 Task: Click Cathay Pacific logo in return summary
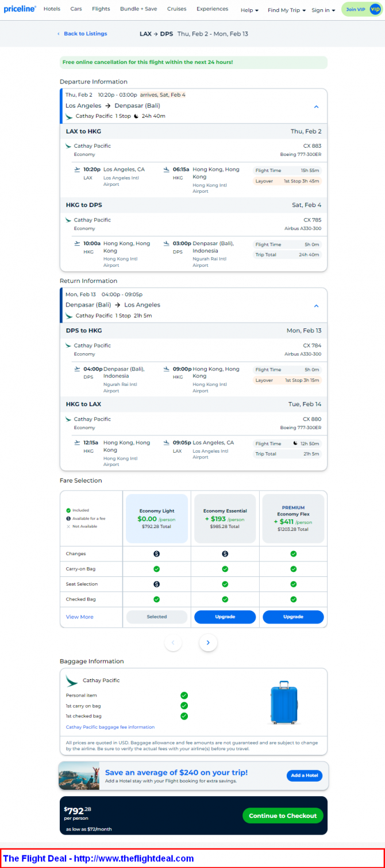[x=69, y=316]
